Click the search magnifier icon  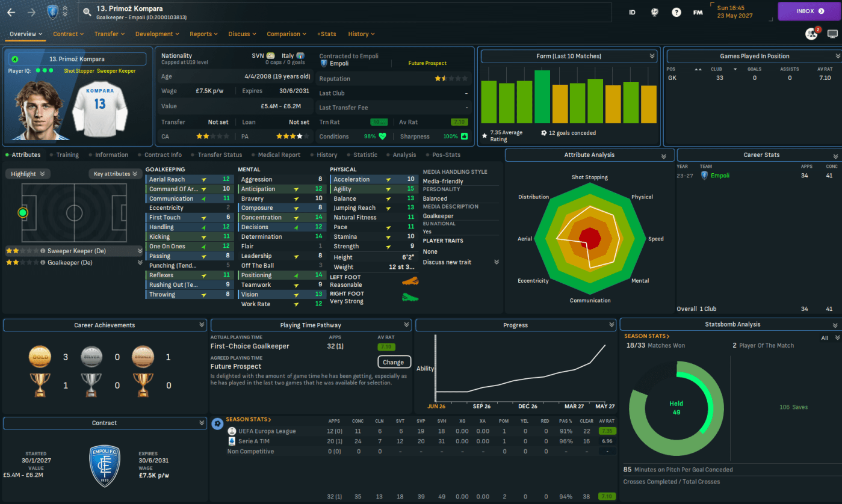87,11
